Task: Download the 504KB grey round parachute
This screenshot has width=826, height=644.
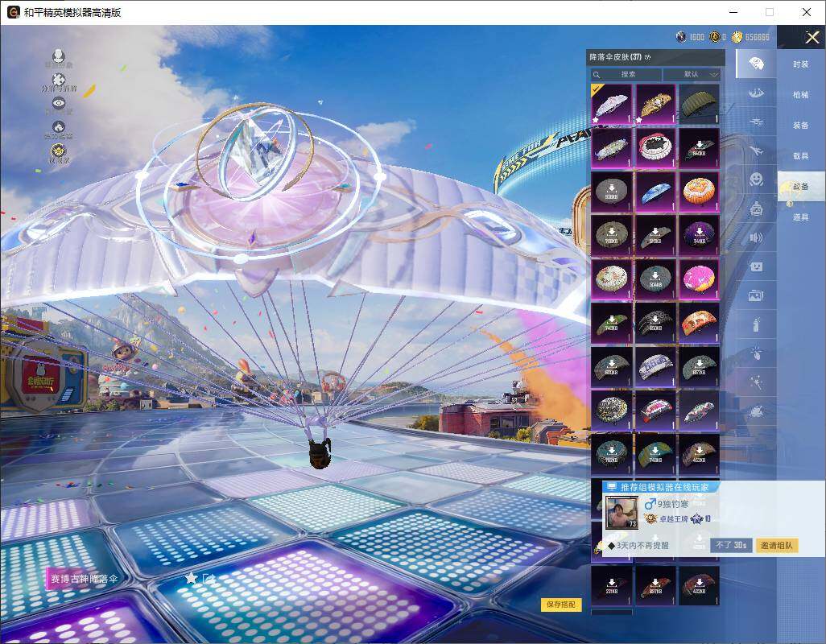Action: tap(655, 279)
